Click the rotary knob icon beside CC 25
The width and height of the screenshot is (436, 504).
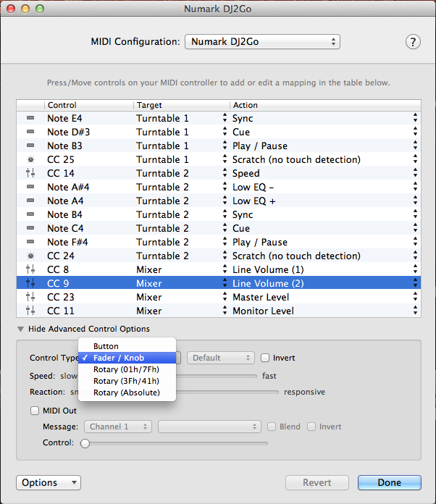(x=30, y=159)
